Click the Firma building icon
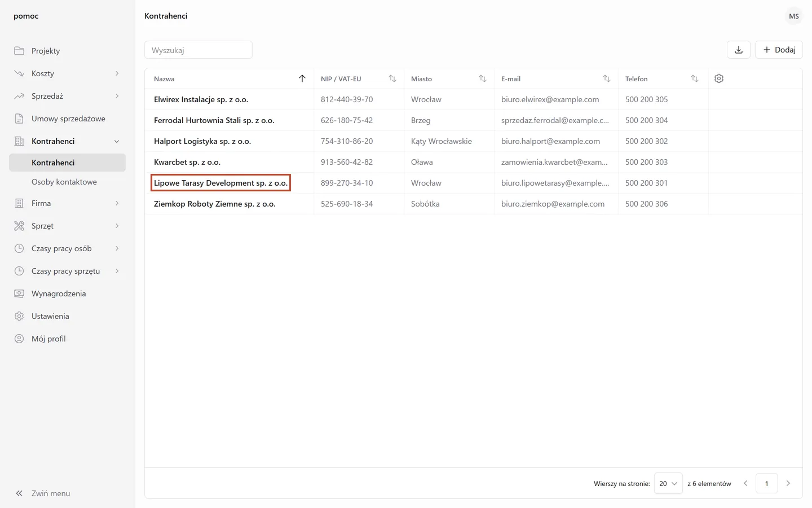Viewport: 812px width, 508px height. [x=19, y=203]
